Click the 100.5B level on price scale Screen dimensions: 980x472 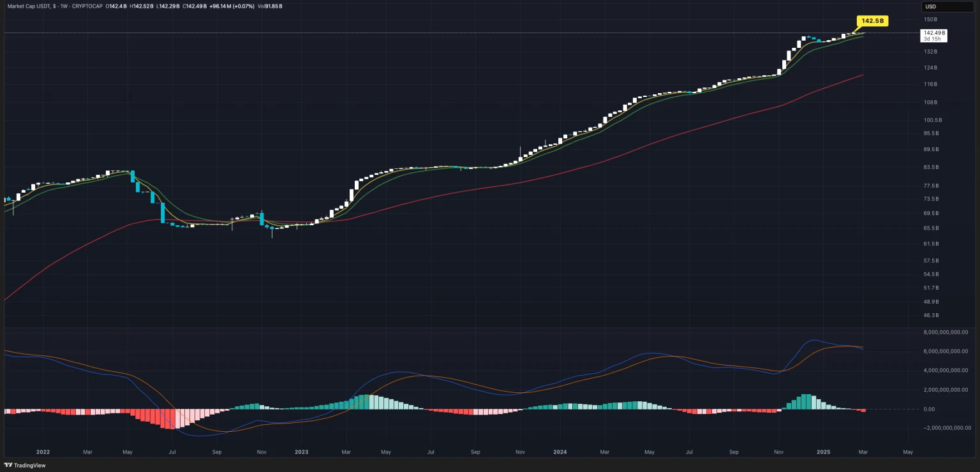pyautogui.click(x=933, y=120)
